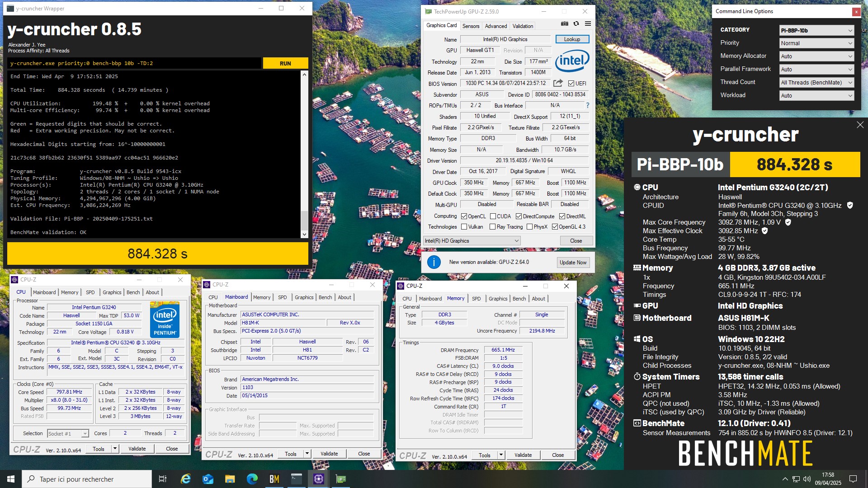Viewport: 868px width, 488px height.
Task: Open the Socket #1 selection dropdown in CPU-Z
Action: [68, 434]
